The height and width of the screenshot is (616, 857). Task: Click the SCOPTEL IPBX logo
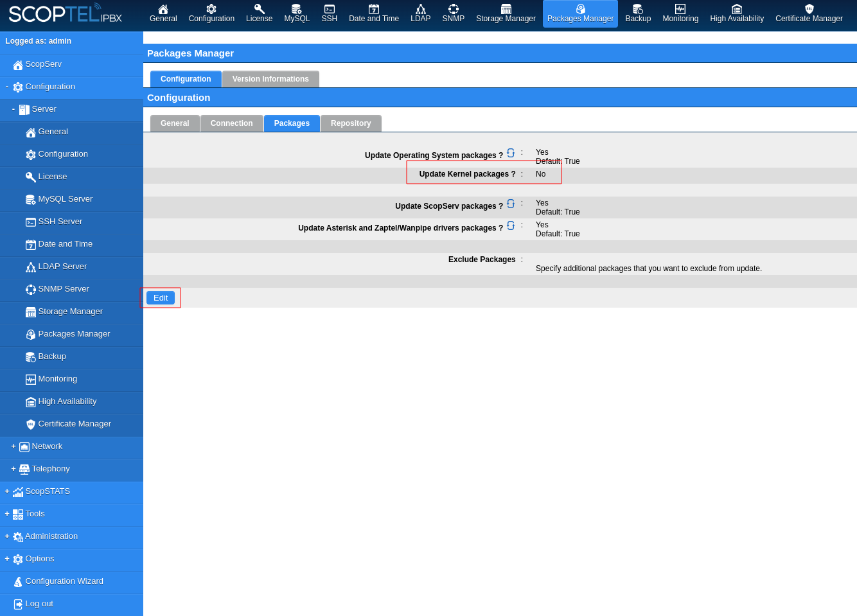click(x=65, y=13)
